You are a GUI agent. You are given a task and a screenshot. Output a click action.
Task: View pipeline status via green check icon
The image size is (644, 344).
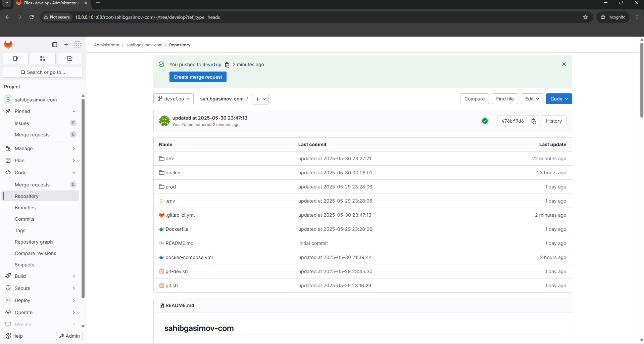click(485, 121)
